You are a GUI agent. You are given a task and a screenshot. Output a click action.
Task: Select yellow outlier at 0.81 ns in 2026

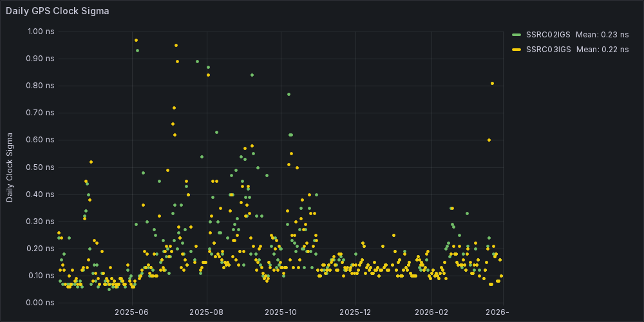pos(492,83)
